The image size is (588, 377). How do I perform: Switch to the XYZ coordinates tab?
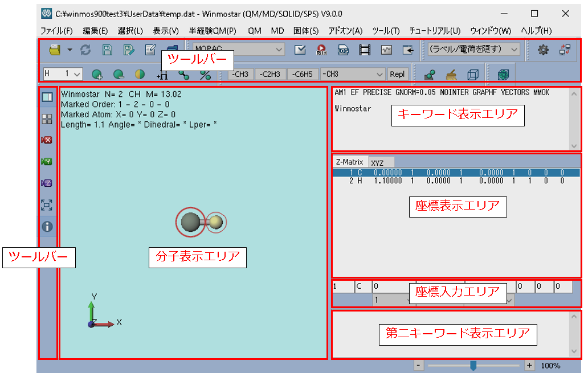tap(379, 162)
